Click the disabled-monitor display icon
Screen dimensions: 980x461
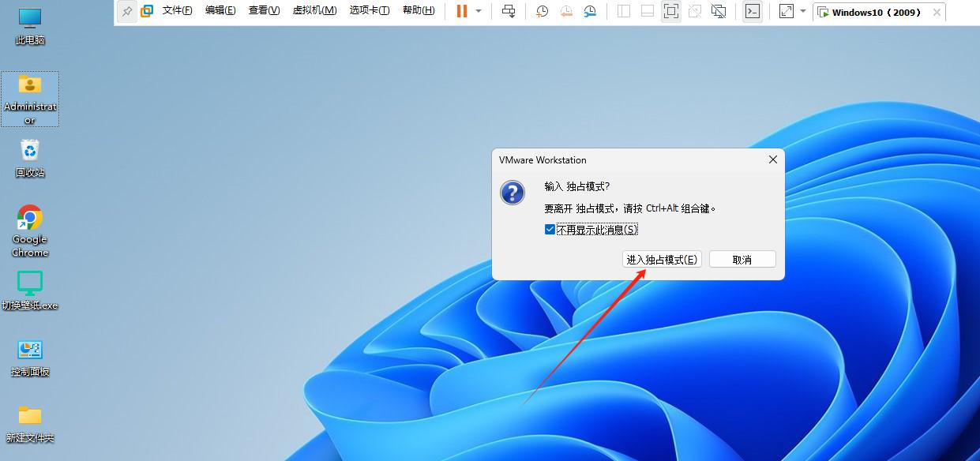coord(719,11)
